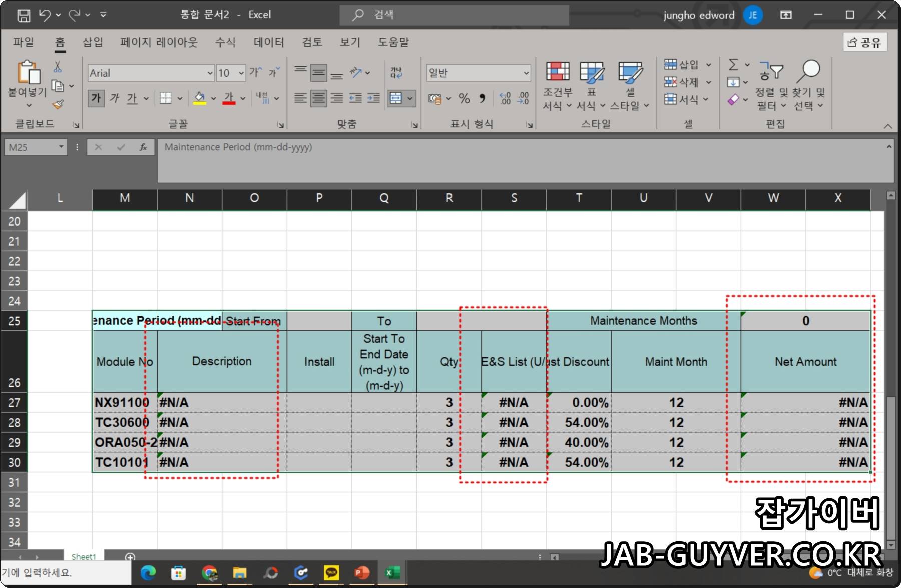The height and width of the screenshot is (588, 901).
Task: Align text right
Action: 337,98
